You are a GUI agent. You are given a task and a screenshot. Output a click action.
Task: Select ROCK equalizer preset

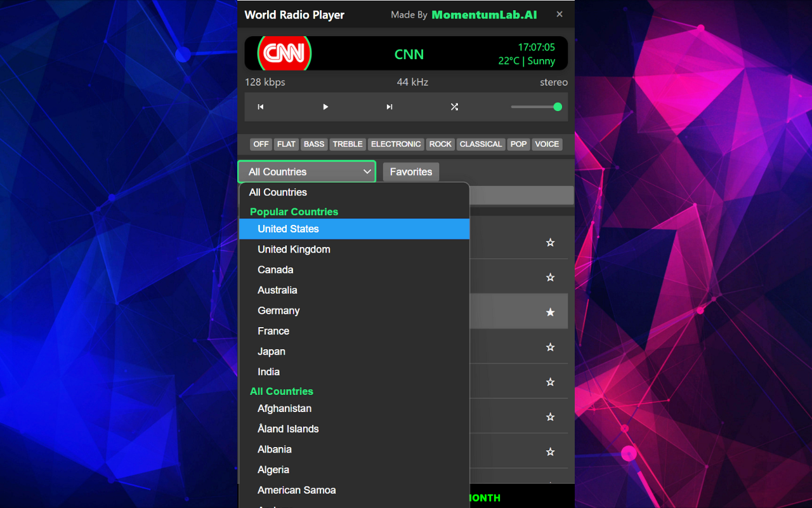(x=440, y=144)
